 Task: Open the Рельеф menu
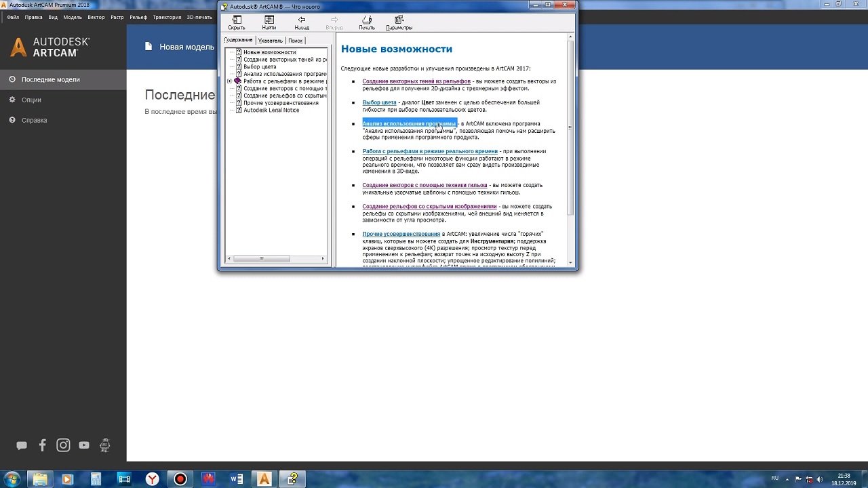(138, 17)
